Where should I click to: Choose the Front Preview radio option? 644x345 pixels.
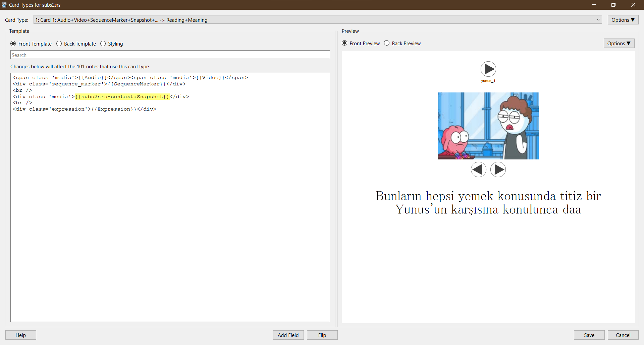coord(344,43)
